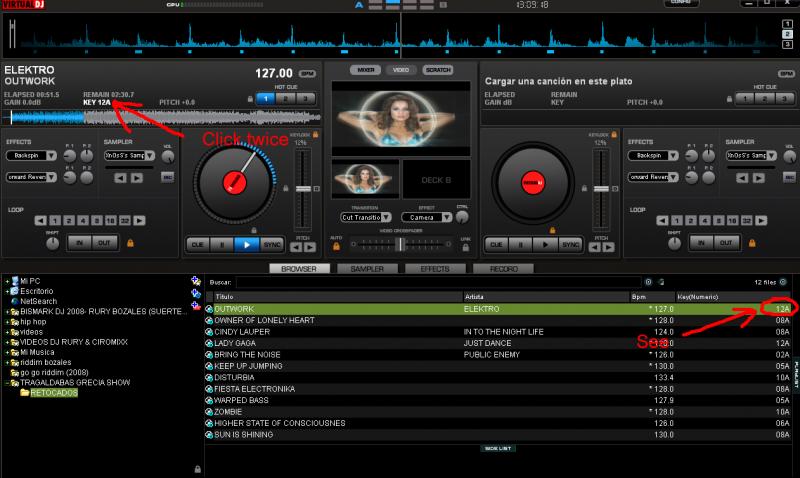Screen dimensions: 800x478
Task: Expand the hip hop folder
Action: [7, 322]
